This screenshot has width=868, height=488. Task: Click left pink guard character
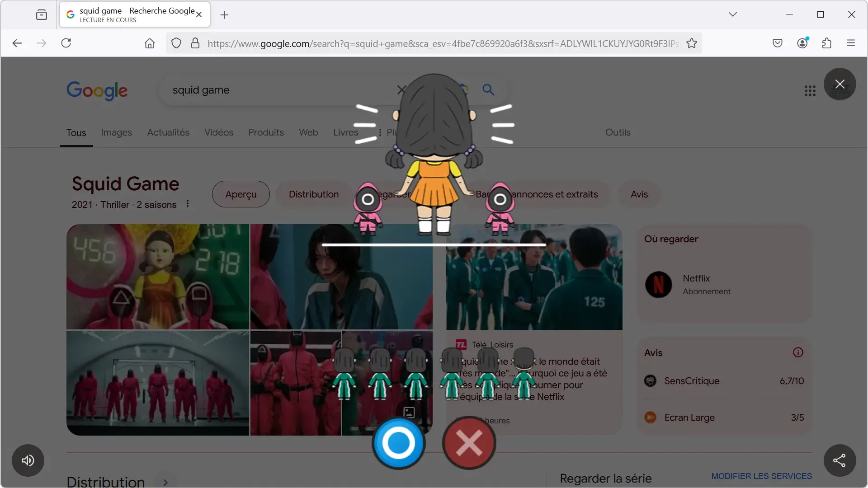pyautogui.click(x=368, y=209)
